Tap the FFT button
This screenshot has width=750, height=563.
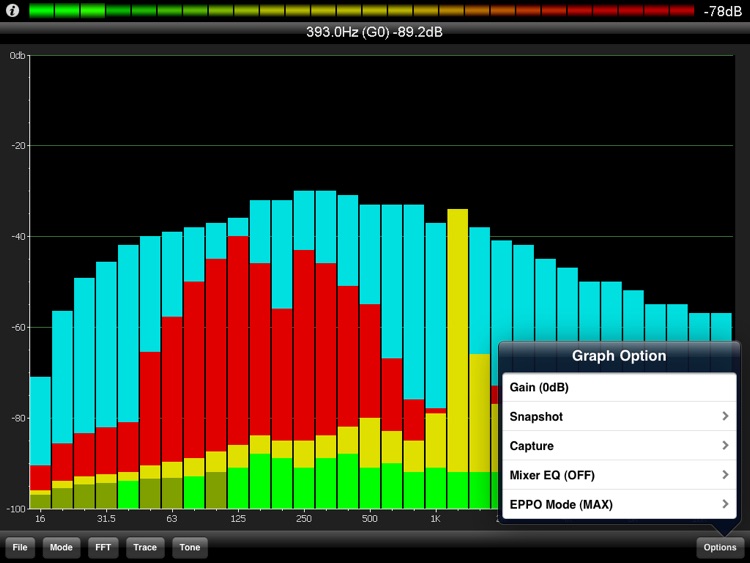pos(103,547)
